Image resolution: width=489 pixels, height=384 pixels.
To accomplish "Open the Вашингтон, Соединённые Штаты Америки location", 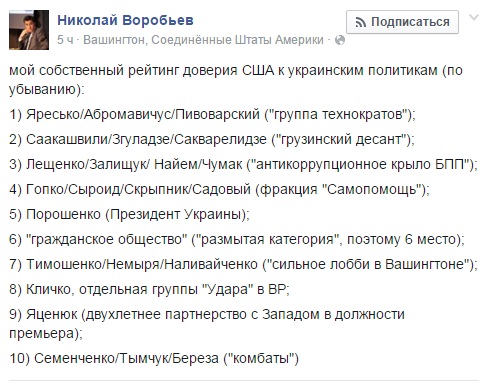I will pyautogui.click(x=203, y=40).
